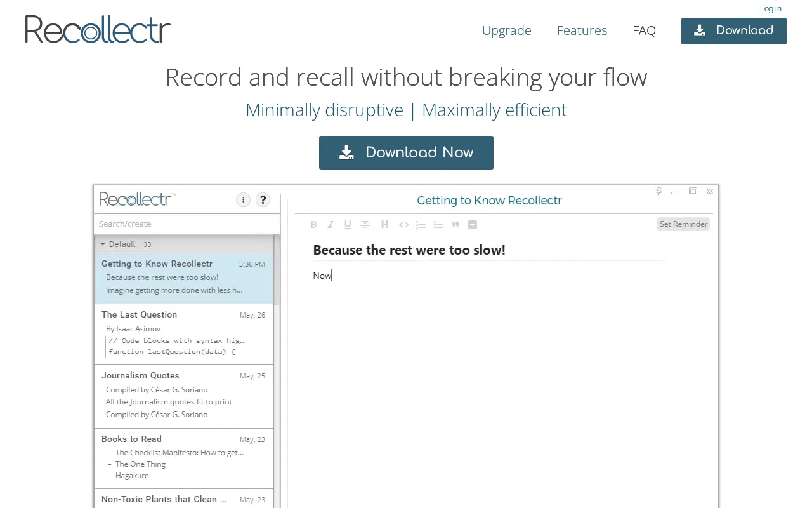Insert a numbered list
This screenshot has height=508, width=812.
(421, 224)
